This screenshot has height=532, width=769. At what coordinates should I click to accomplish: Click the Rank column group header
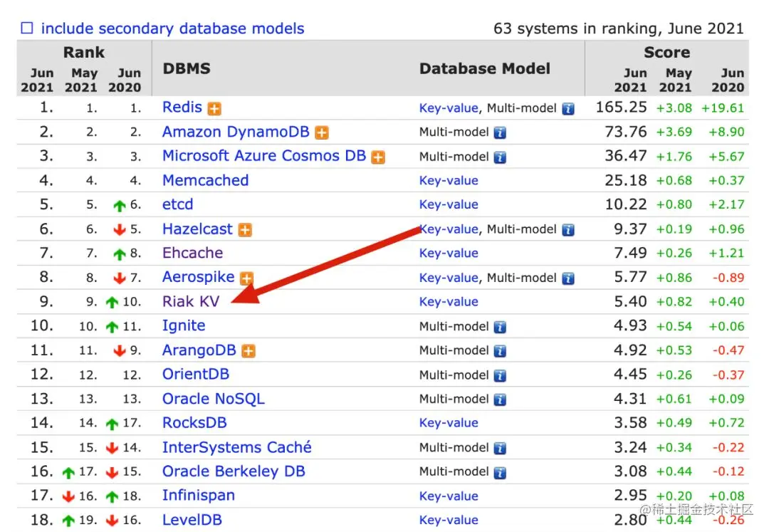click(84, 52)
